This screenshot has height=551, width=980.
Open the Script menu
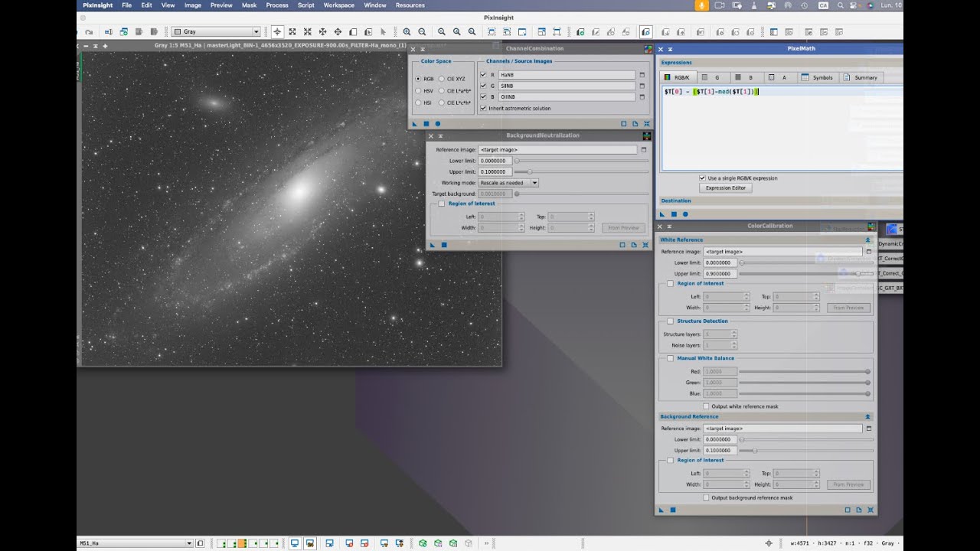306,5
